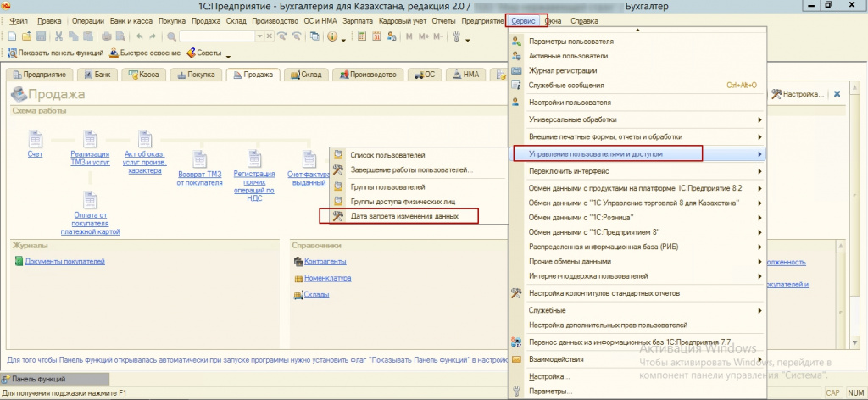The height and width of the screenshot is (400, 868).
Task: Click Показать панель функций button
Action: (55, 53)
